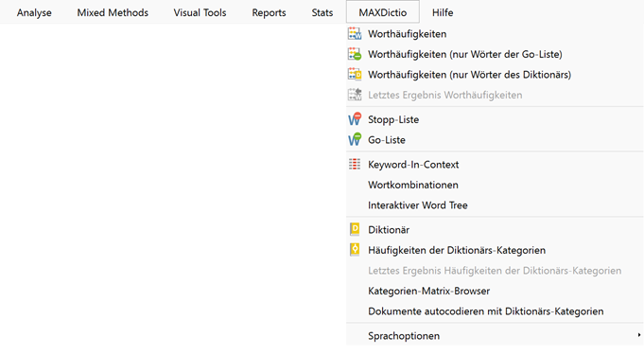
Task: Choose Dokumente autocodieren mit Diktionärs-Kategorien
Action: tap(486, 311)
